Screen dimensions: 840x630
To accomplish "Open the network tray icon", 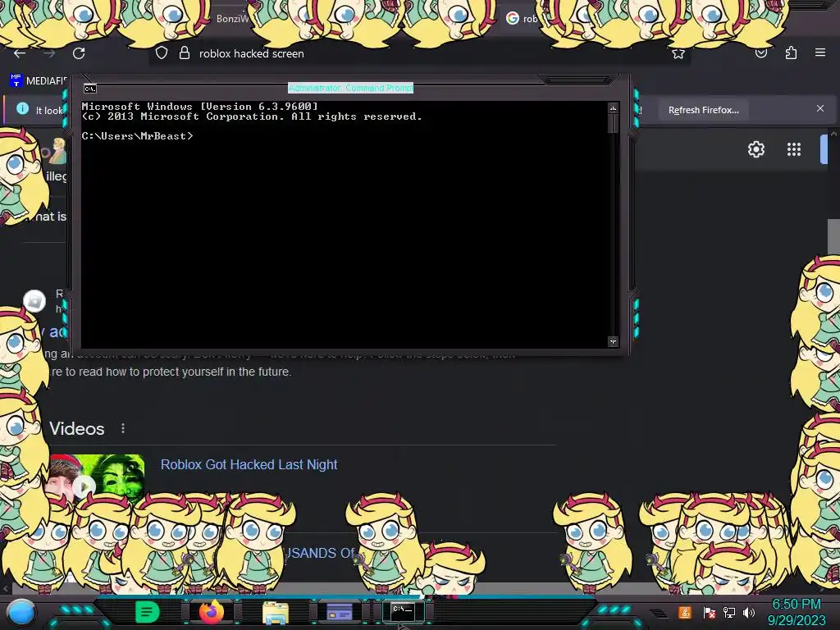I will [729, 613].
